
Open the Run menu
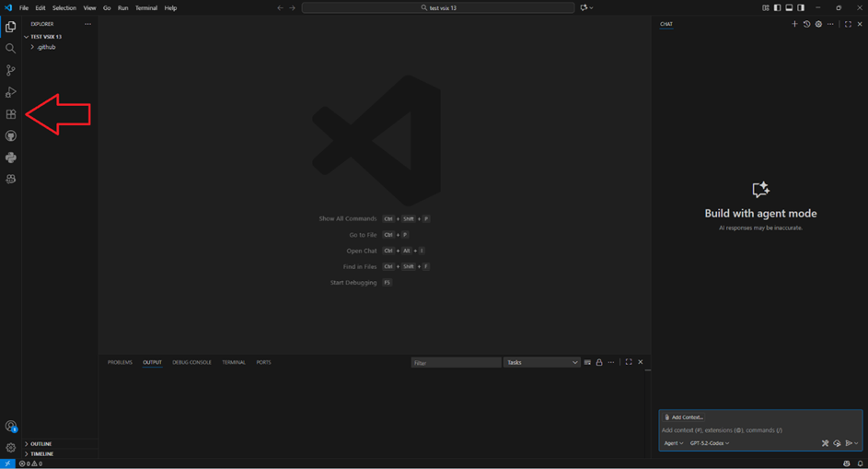point(123,7)
